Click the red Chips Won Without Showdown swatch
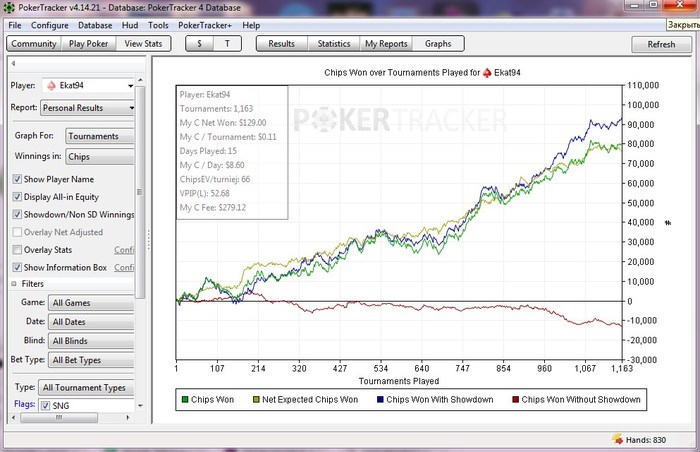The image size is (700, 452). [x=516, y=400]
